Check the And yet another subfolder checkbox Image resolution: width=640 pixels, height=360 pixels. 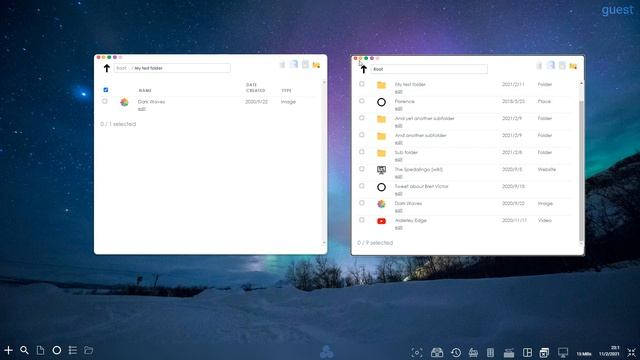click(362, 118)
